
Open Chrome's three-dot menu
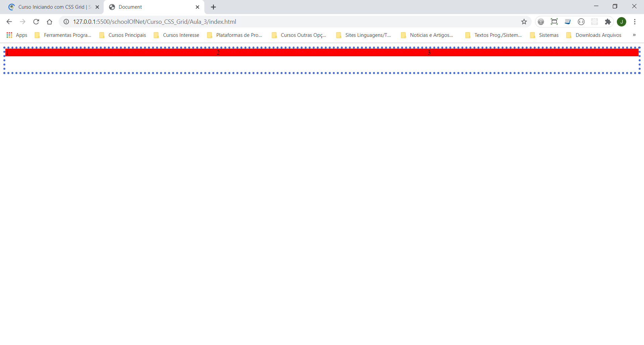coord(635,22)
